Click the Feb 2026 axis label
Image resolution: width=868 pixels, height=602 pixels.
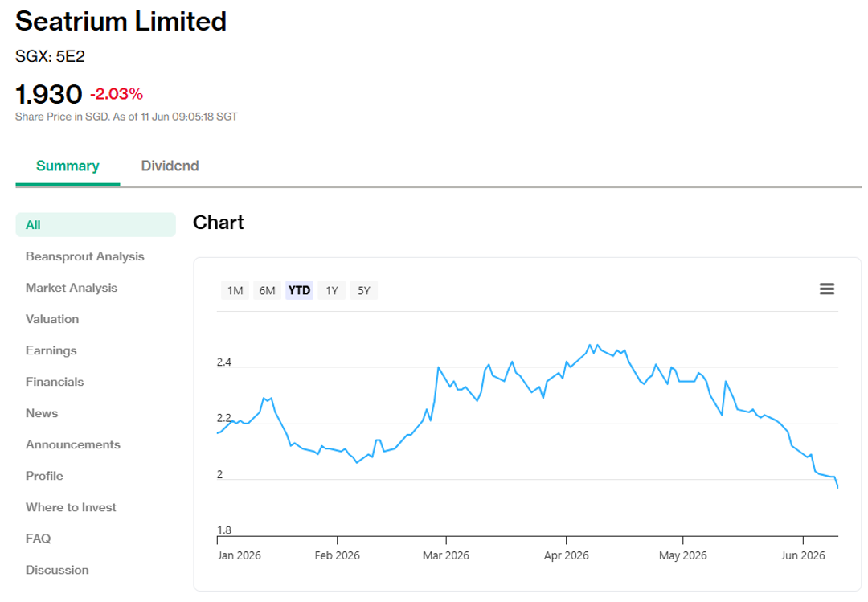click(337, 555)
